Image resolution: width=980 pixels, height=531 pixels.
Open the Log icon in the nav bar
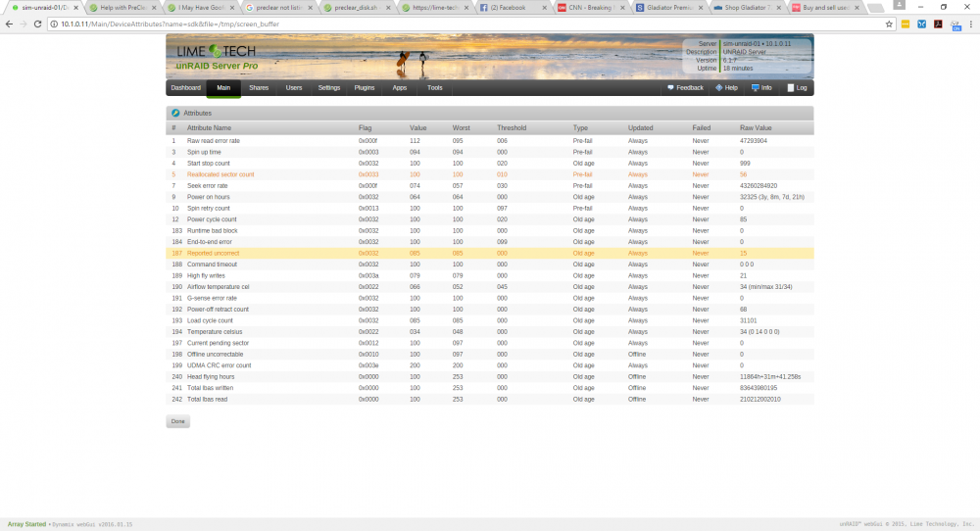coord(790,87)
